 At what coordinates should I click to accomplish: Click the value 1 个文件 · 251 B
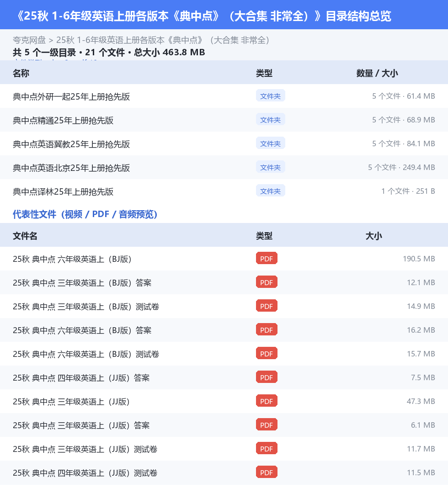(x=408, y=191)
